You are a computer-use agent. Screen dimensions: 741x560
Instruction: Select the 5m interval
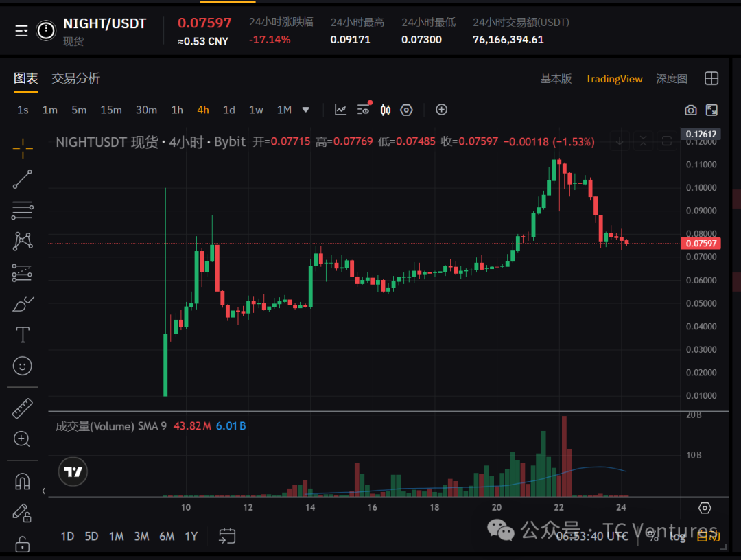(x=79, y=110)
